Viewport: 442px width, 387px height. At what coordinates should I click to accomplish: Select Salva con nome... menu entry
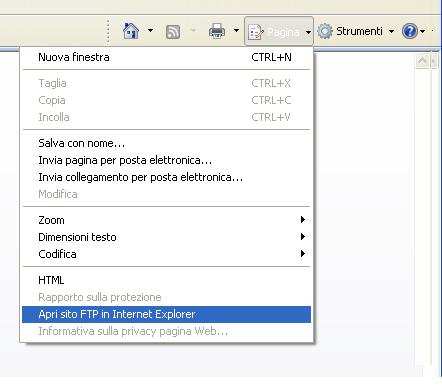point(166,143)
